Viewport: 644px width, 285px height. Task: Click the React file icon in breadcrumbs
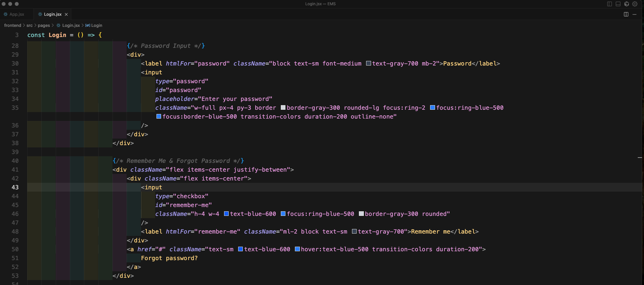coord(58,26)
